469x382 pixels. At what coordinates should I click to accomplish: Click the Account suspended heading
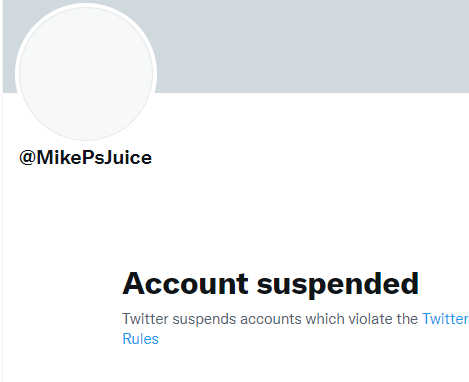(x=270, y=284)
